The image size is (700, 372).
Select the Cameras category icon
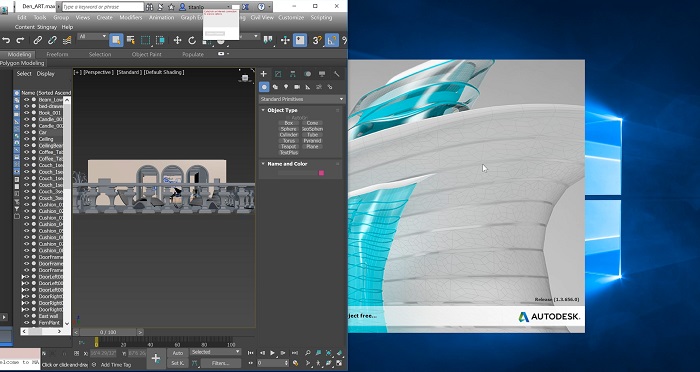(x=297, y=87)
